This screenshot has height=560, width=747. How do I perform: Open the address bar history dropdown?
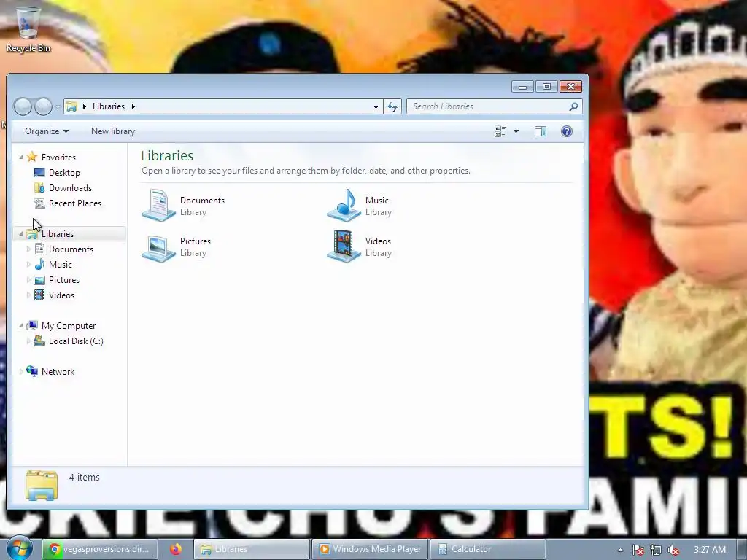click(376, 106)
